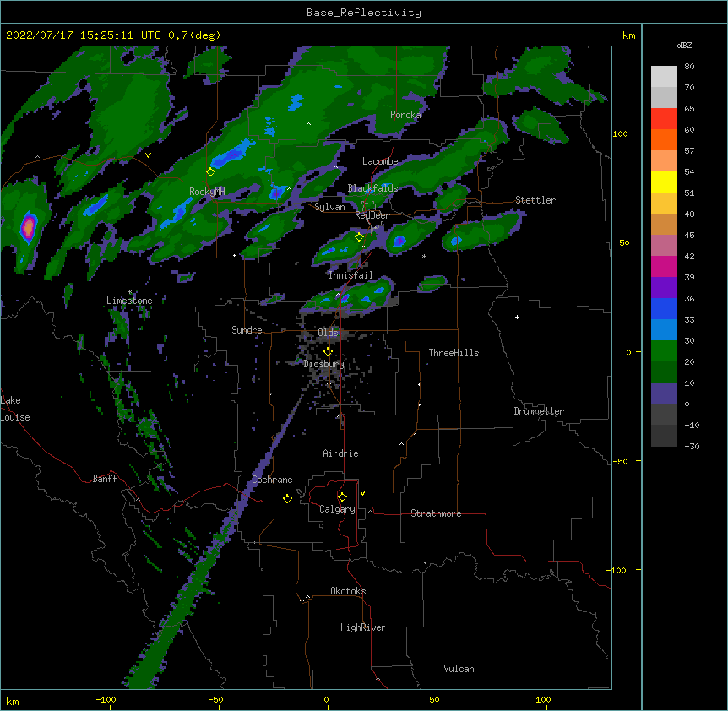Select the light gray 80-70 dBZ swatch
Image resolution: width=728 pixels, height=711 pixels.
coord(664,77)
